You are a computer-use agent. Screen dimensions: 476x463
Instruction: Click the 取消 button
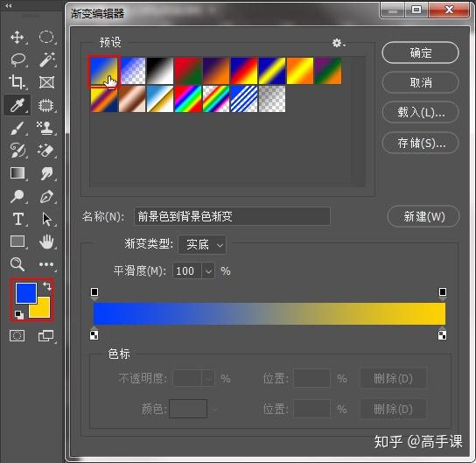click(421, 82)
